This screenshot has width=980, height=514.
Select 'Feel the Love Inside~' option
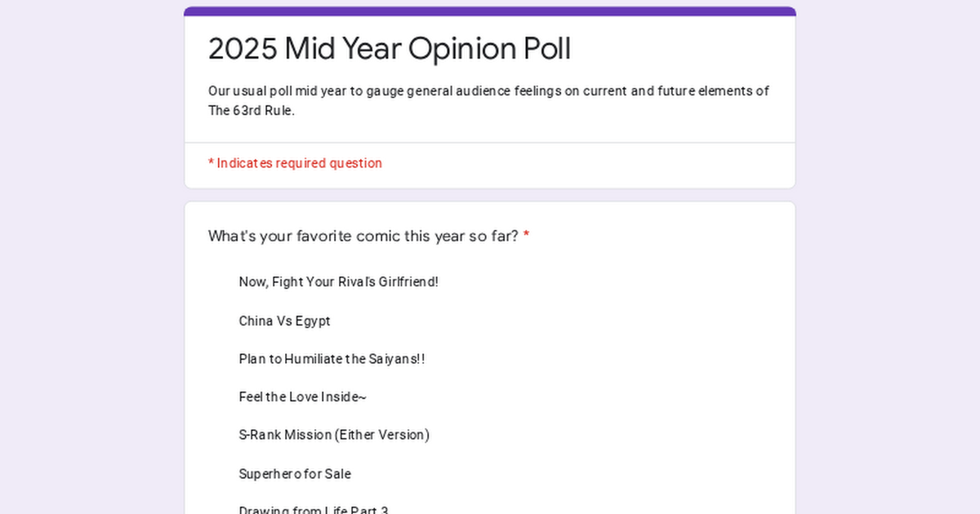(x=302, y=397)
